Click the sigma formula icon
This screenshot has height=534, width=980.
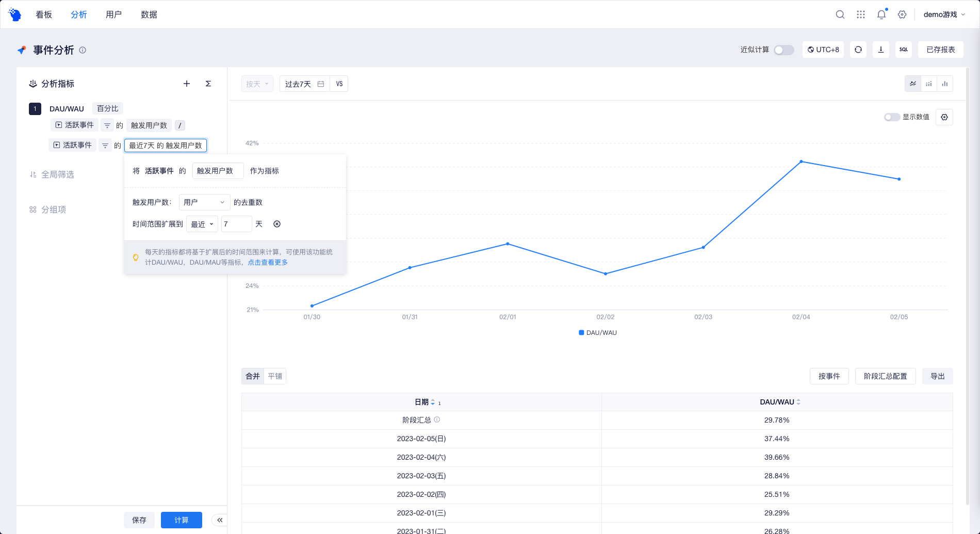[x=208, y=84]
